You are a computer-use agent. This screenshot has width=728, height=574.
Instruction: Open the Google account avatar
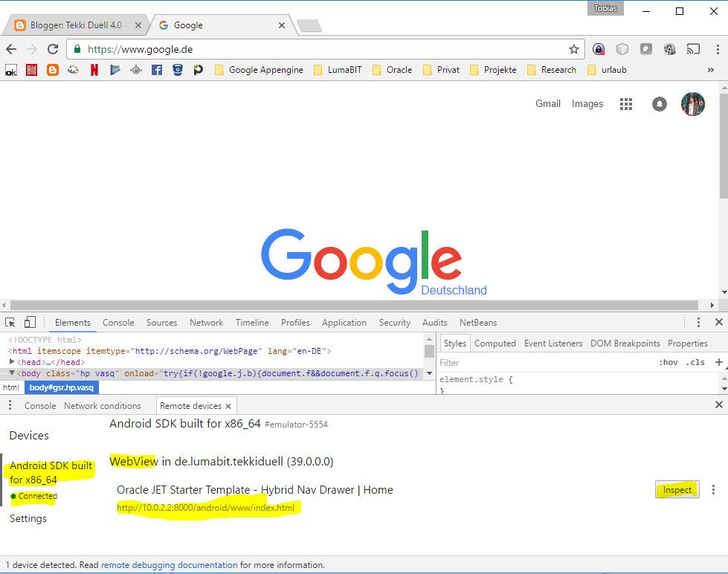point(693,104)
